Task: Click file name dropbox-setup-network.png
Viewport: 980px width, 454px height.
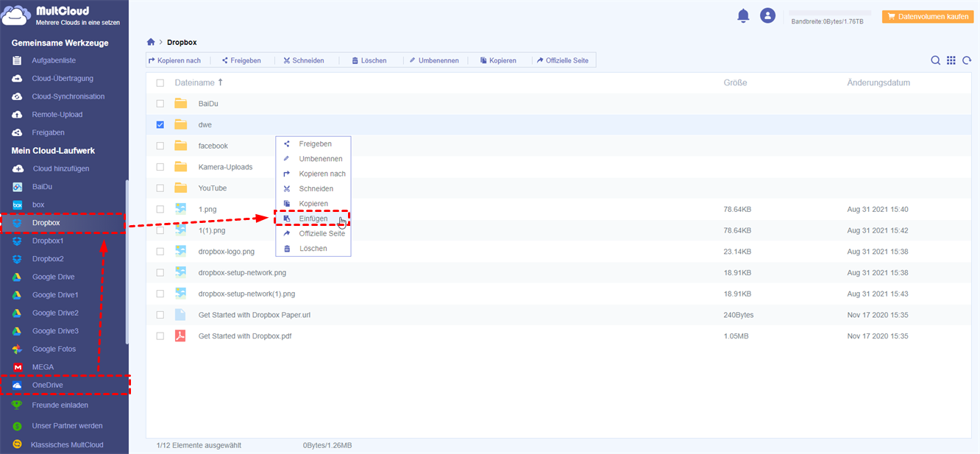Action: pyautogui.click(x=242, y=272)
